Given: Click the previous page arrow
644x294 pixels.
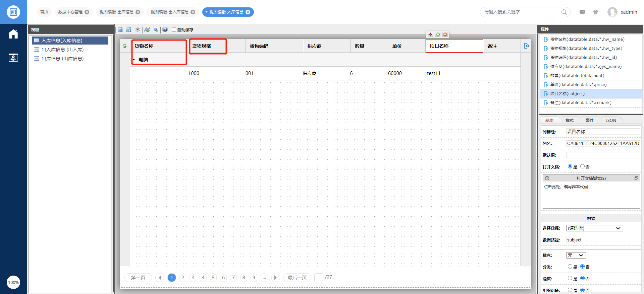Looking at the screenshot, I should 160,278.
